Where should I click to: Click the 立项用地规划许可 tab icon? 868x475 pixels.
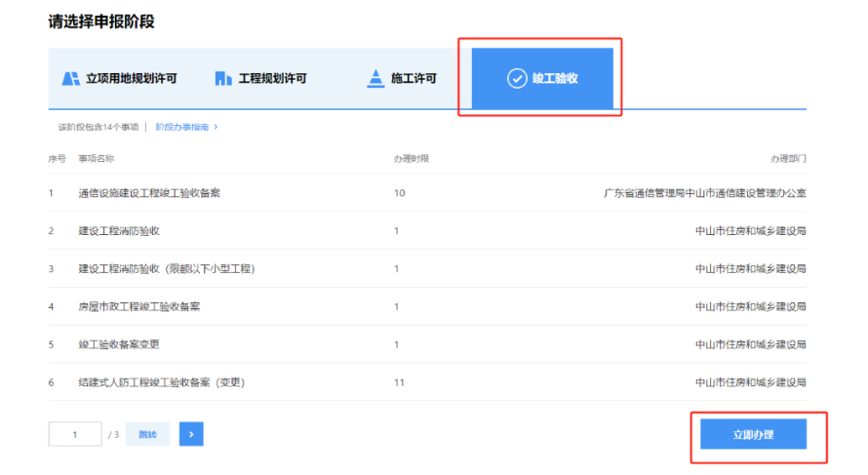pos(70,78)
